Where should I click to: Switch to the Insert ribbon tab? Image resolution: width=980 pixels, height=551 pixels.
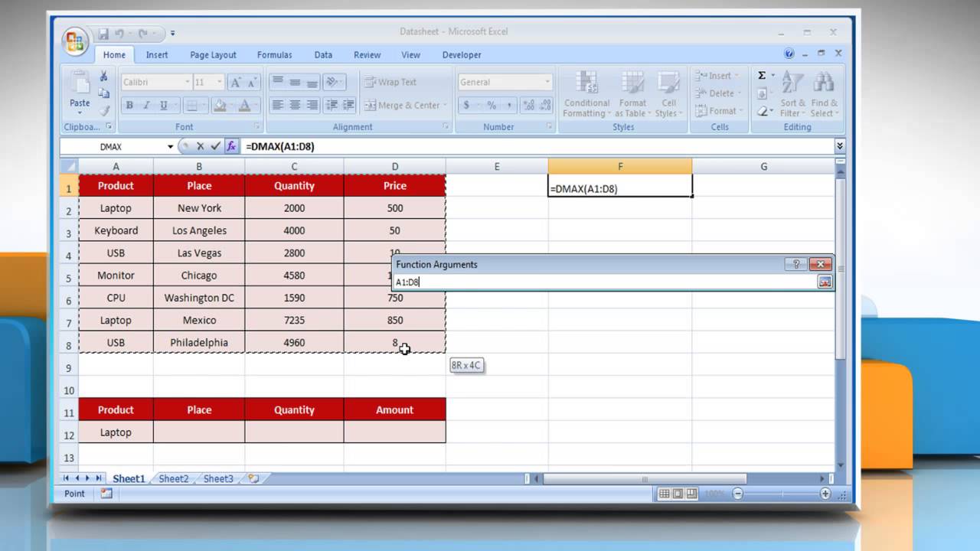[x=157, y=55]
